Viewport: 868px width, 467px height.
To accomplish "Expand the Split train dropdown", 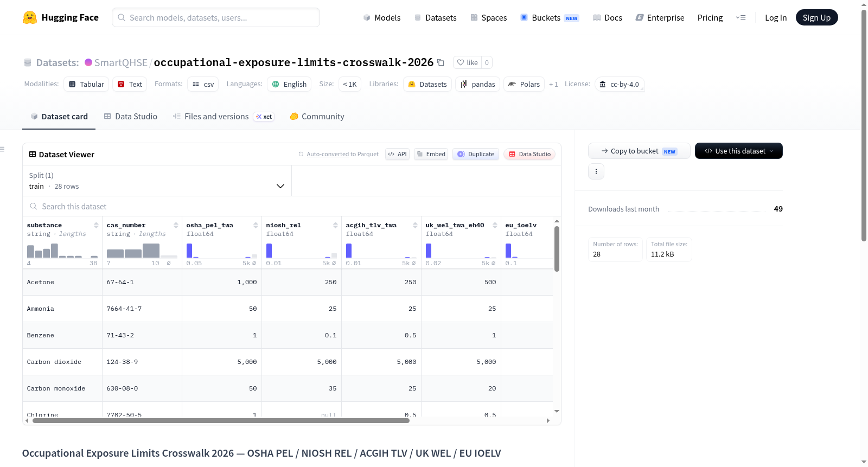I will pyautogui.click(x=157, y=181).
